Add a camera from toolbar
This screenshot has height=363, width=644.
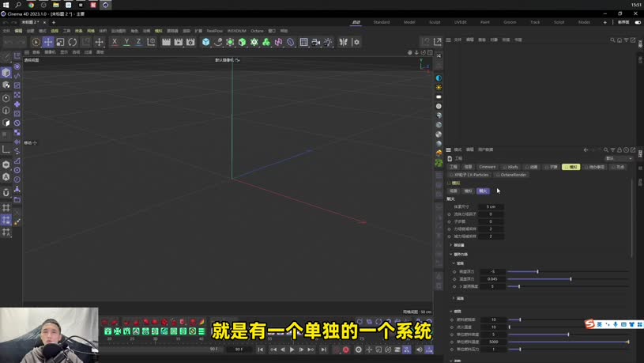315,42
